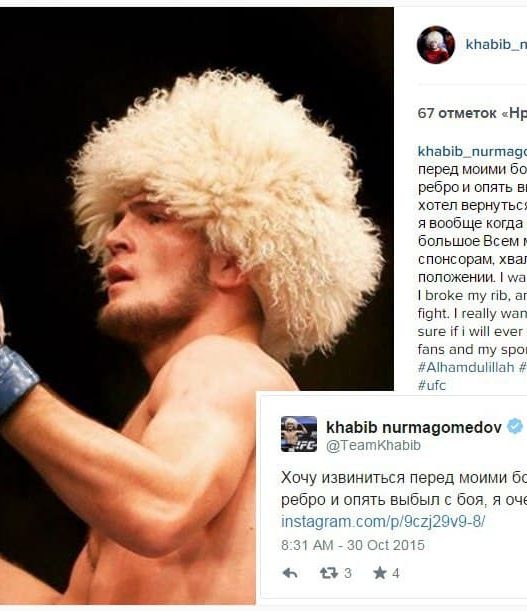Click the blue verified badge

pyautogui.click(x=515, y=426)
